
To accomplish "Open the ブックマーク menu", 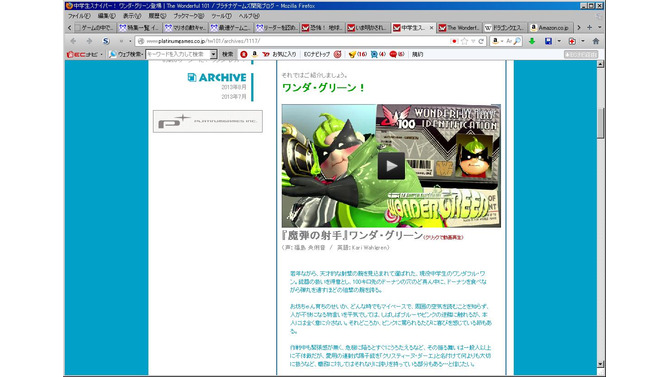I will [188, 16].
